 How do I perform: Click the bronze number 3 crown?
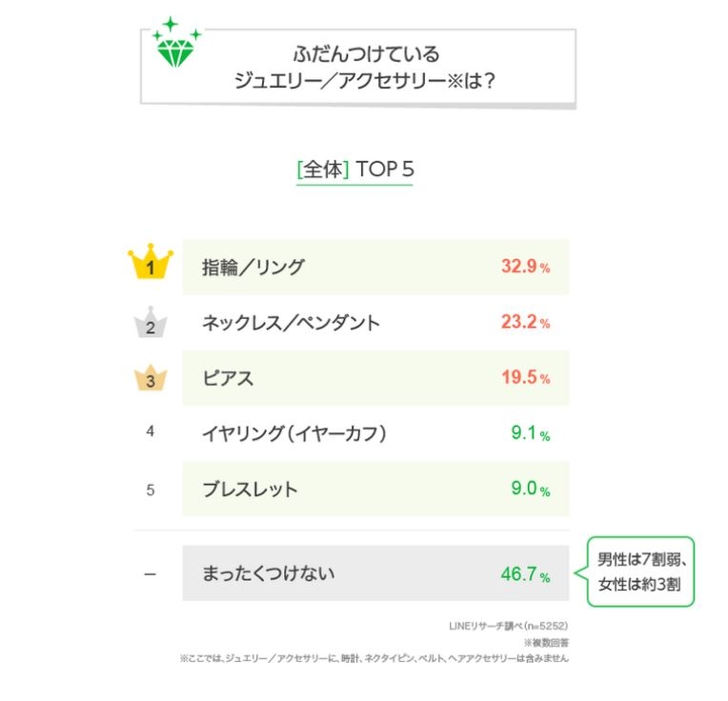(x=150, y=378)
